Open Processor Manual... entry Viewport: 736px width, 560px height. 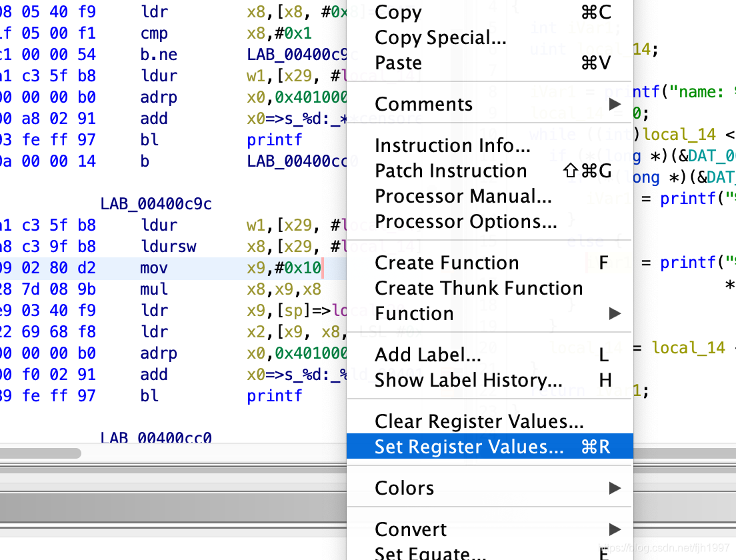tap(489, 196)
